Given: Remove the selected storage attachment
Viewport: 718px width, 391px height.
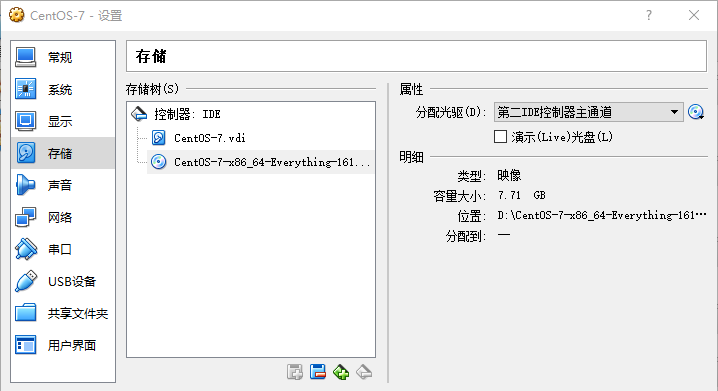Looking at the screenshot, I should [x=318, y=372].
